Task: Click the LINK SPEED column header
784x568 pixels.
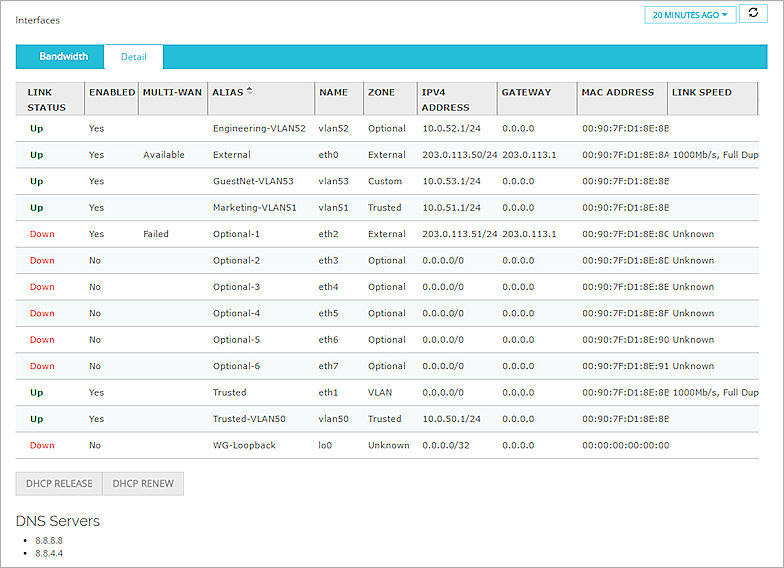Action: tap(712, 100)
